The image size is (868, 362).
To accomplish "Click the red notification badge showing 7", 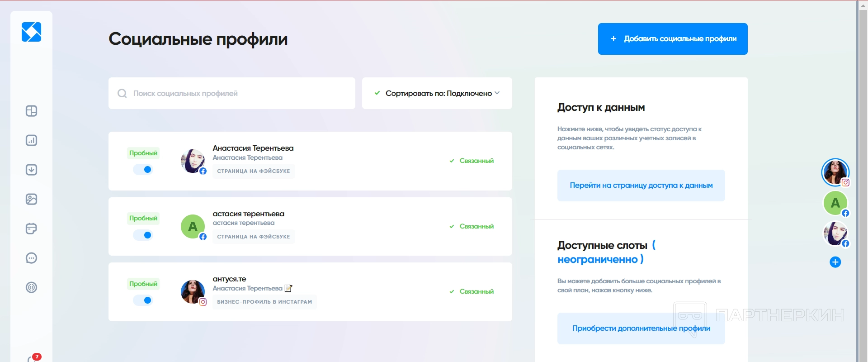I will click(37, 357).
